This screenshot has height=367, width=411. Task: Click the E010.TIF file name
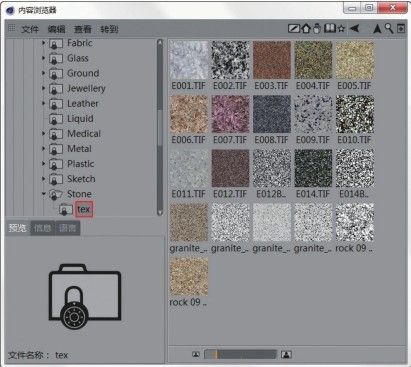(x=354, y=140)
